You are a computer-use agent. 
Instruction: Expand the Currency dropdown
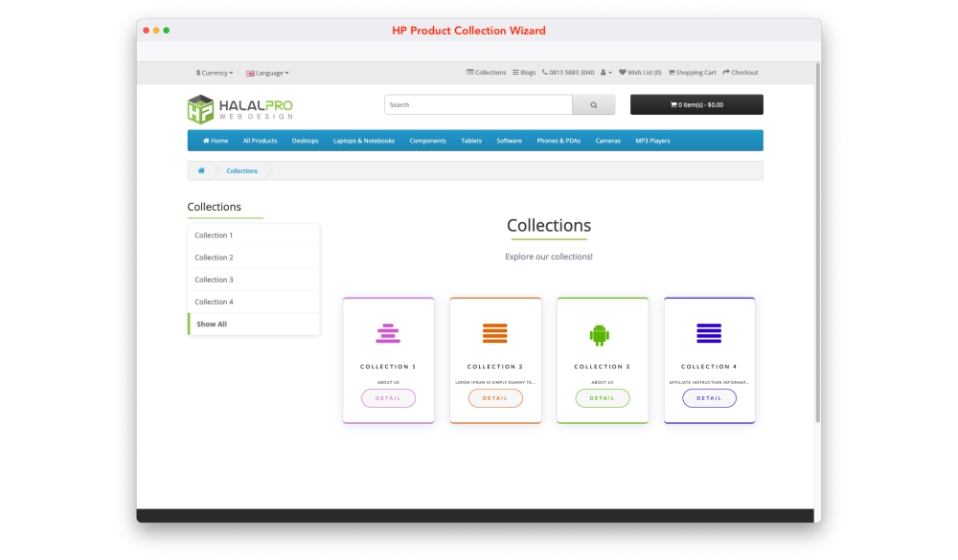[x=215, y=73]
